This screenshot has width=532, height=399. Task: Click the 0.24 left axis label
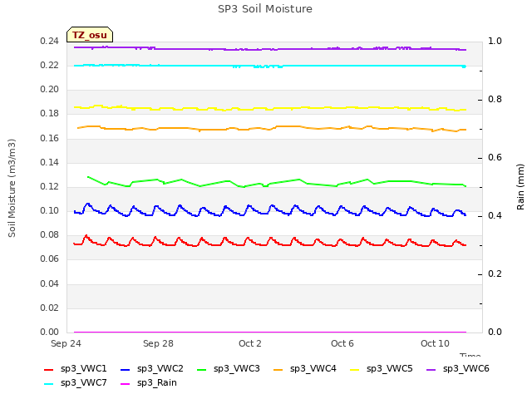click(50, 41)
